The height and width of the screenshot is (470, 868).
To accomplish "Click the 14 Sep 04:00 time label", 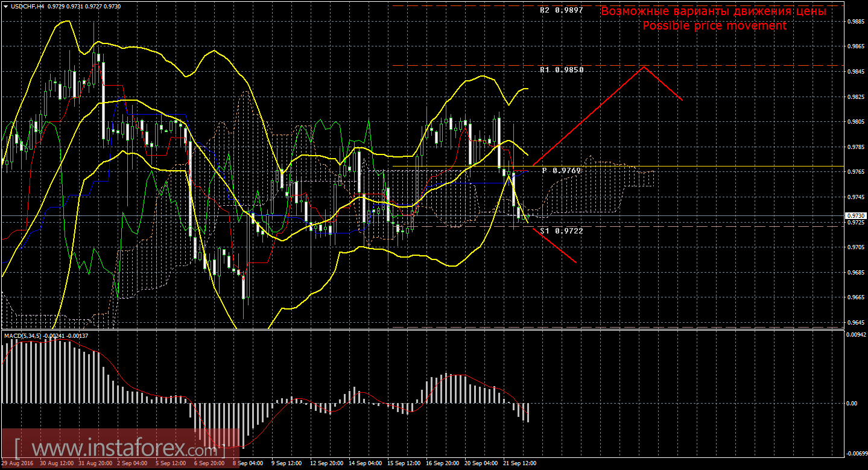I will point(365,464).
